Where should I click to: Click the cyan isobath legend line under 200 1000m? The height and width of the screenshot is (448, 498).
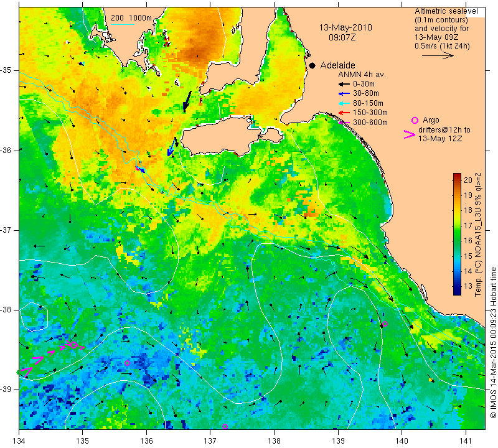point(123,24)
